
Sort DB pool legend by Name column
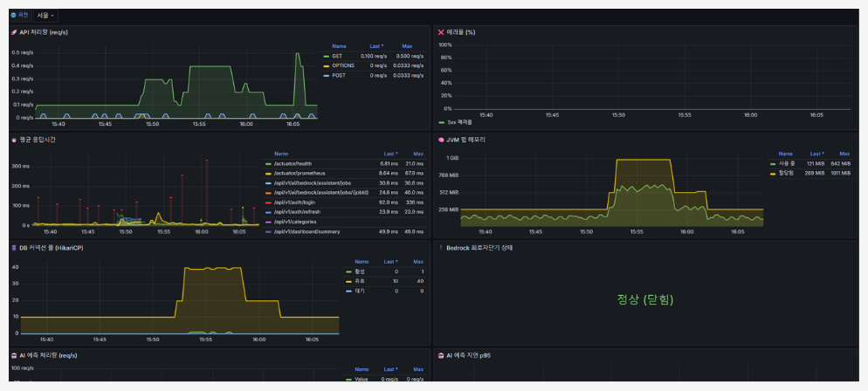click(x=362, y=262)
